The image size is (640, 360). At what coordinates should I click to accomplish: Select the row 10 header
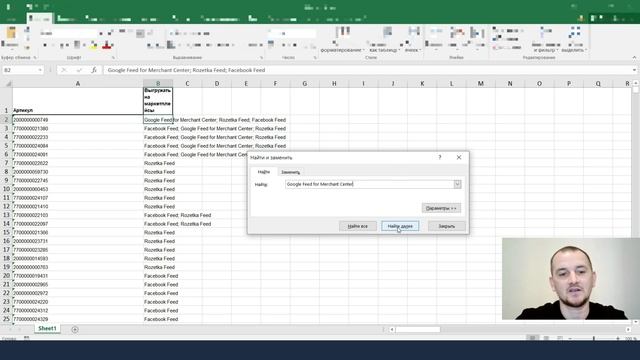coord(6,189)
